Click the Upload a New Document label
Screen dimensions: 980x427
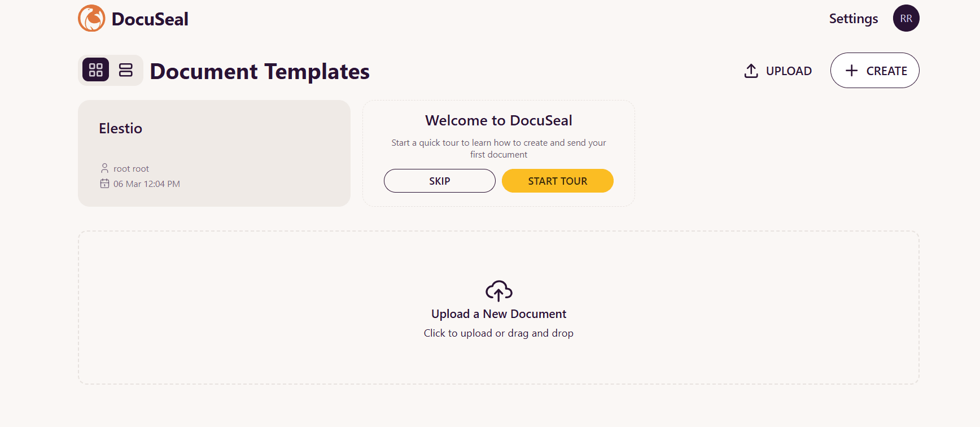tap(498, 314)
